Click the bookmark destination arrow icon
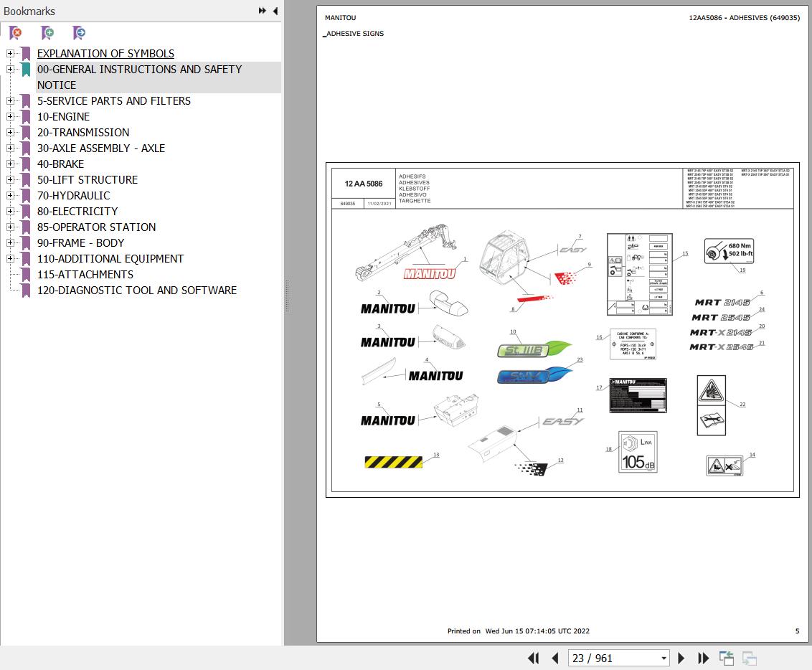The width and height of the screenshot is (812, 670). pyautogui.click(x=79, y=33)
